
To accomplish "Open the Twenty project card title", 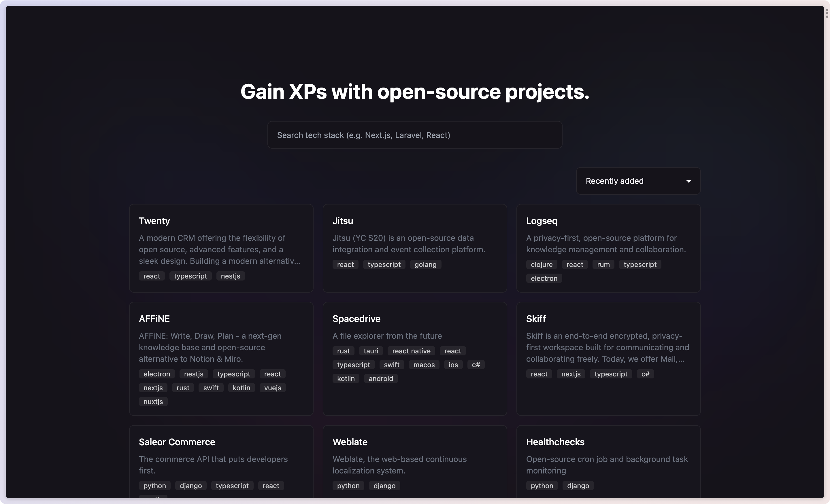I will 154,221.
